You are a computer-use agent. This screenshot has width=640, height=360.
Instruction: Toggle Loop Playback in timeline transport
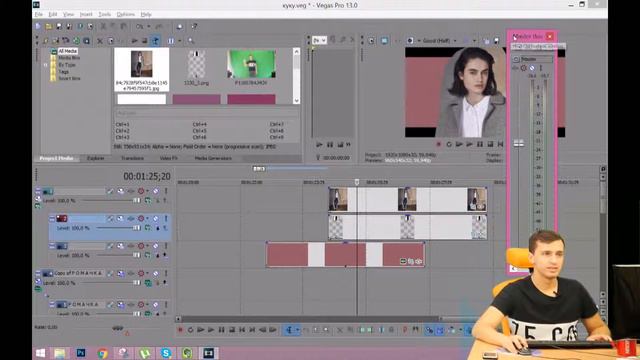pyautogui.click(x=190, y=330)
